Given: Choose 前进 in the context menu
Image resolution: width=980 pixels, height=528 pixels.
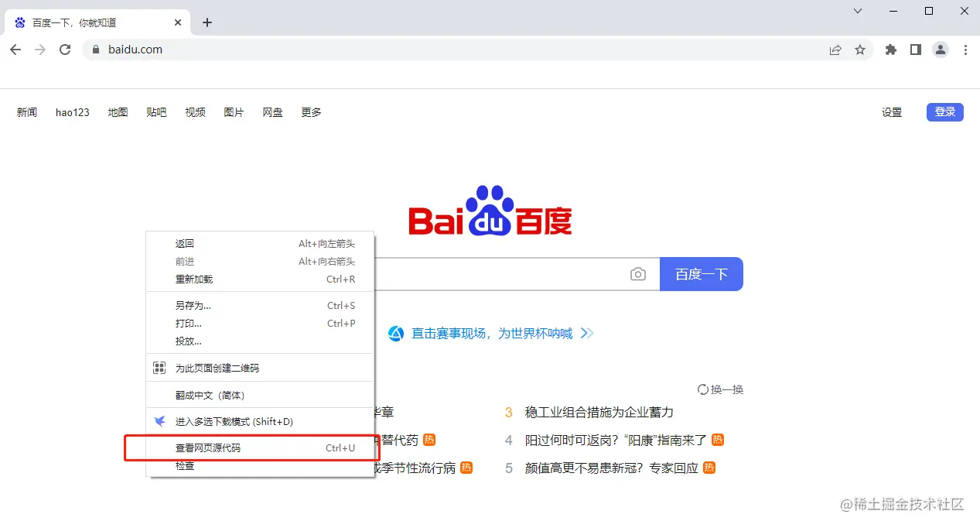Looking at the screenshot, I should [260, 261].
